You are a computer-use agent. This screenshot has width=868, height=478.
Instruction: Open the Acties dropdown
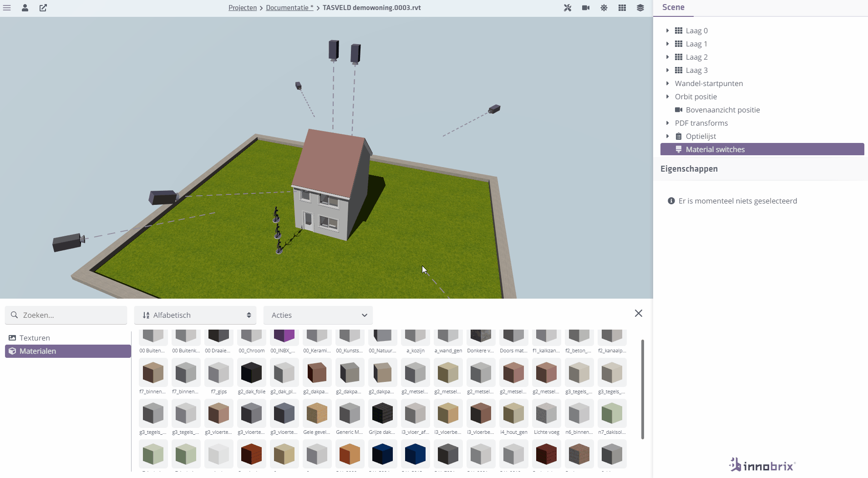pos(318,315)
